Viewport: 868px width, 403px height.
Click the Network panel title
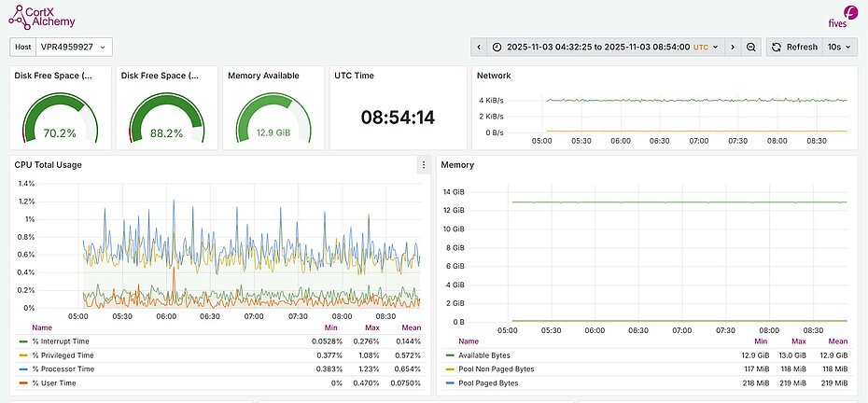pos(494,76)
